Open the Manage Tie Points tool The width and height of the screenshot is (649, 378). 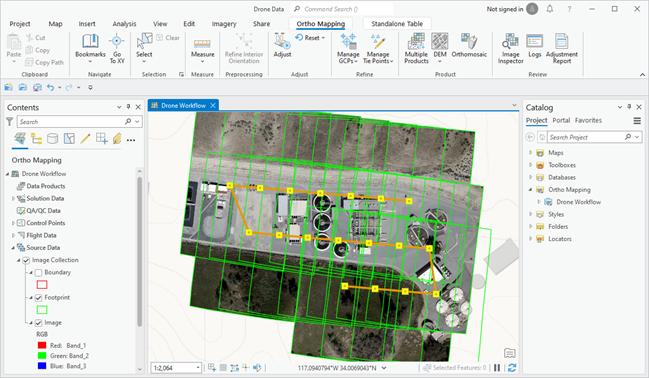tap(378, 48)
